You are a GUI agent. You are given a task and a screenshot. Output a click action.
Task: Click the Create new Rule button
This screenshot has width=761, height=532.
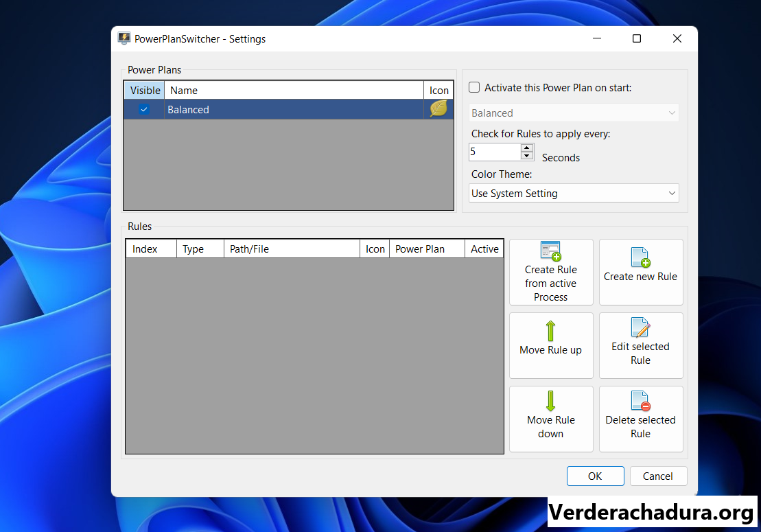point(641,272)
